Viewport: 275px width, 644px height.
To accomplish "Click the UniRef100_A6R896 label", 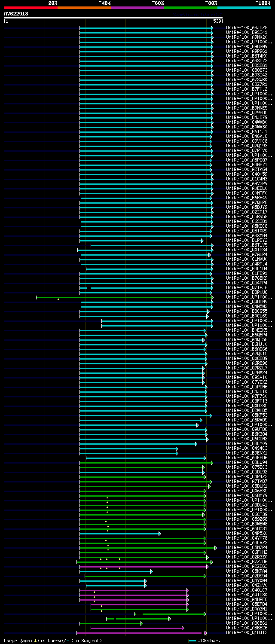I will pos(247,363).
